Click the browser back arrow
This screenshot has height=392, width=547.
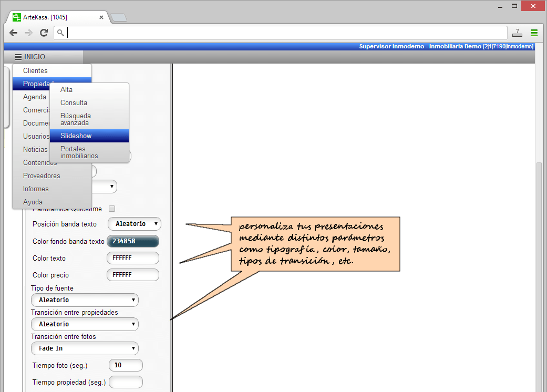tap(14, 33)
